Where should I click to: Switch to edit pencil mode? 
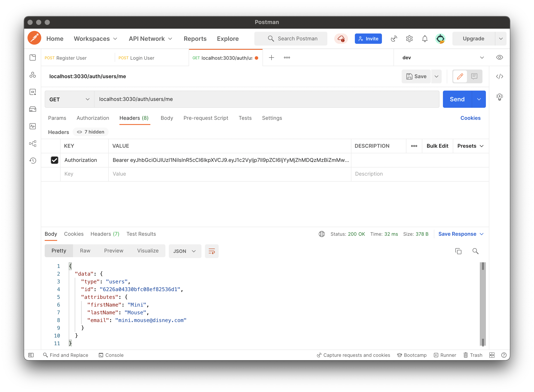point(460,76)
